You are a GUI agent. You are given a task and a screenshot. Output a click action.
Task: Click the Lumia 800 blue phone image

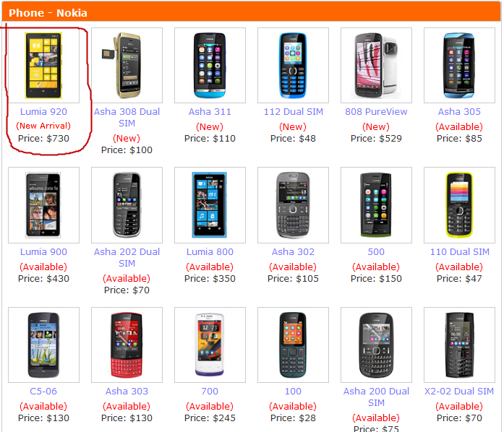(x=210, y=205)
